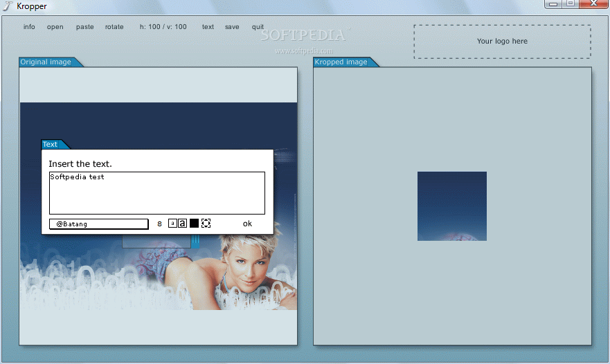This screenshot has width=610, height=364.
Task: Increase font size with large 'a' icon
Action: pos(182,224)
